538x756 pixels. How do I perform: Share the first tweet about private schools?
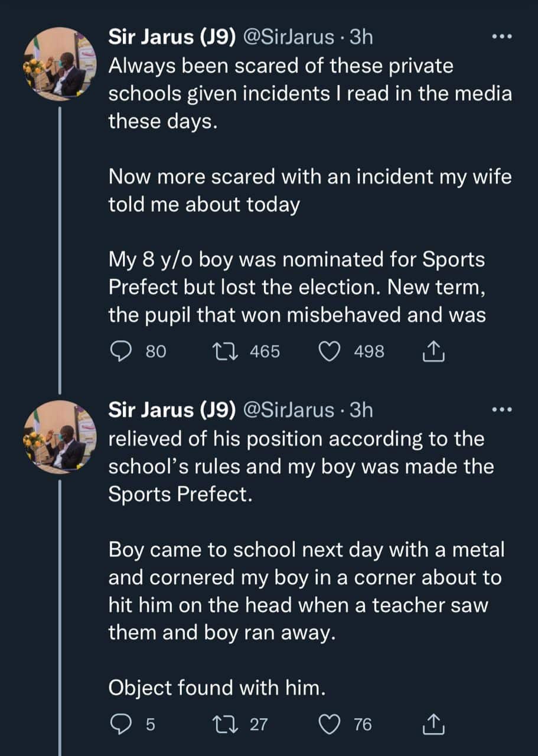tap(433, 352)
